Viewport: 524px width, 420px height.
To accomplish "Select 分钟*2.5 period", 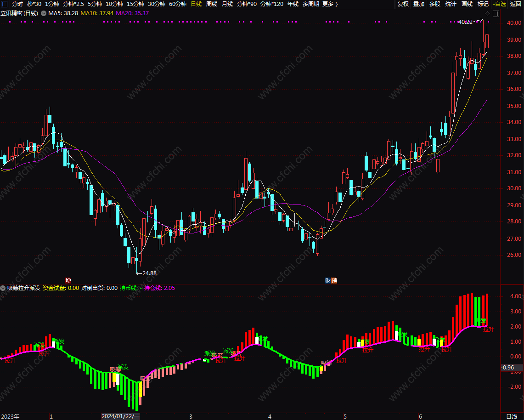I will coord(73,4).
